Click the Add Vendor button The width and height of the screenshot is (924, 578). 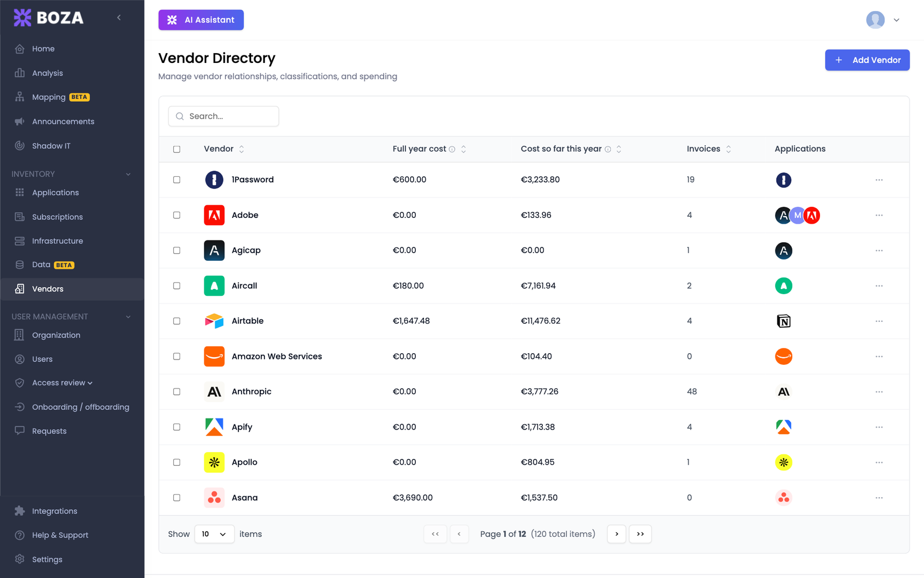(x=867, y=60)
